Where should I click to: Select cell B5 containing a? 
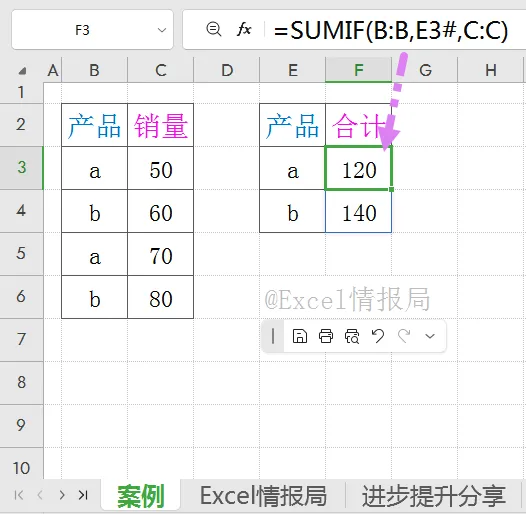pos(95,254)
